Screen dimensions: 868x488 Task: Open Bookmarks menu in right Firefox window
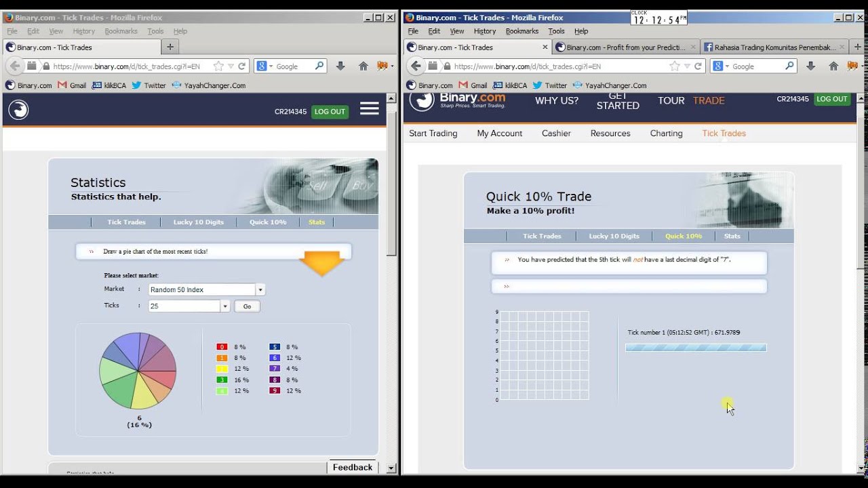pos(522,31)
